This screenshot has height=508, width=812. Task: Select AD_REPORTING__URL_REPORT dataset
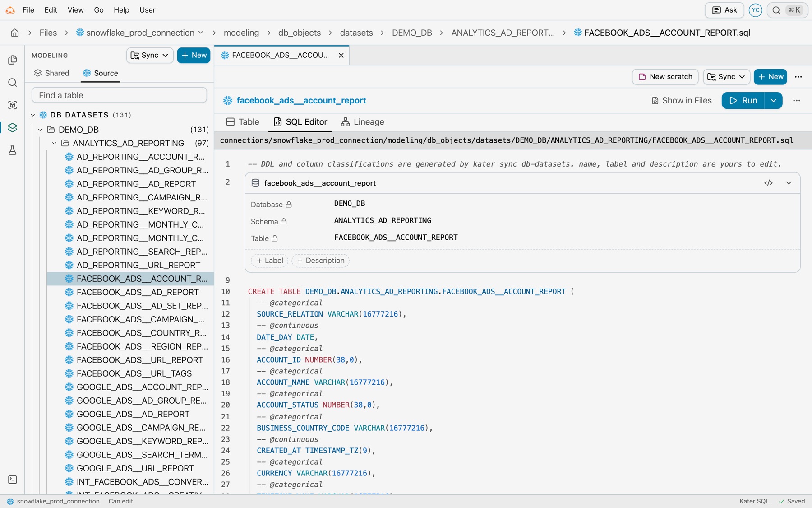pyautogui.click(x=130, y=265)
